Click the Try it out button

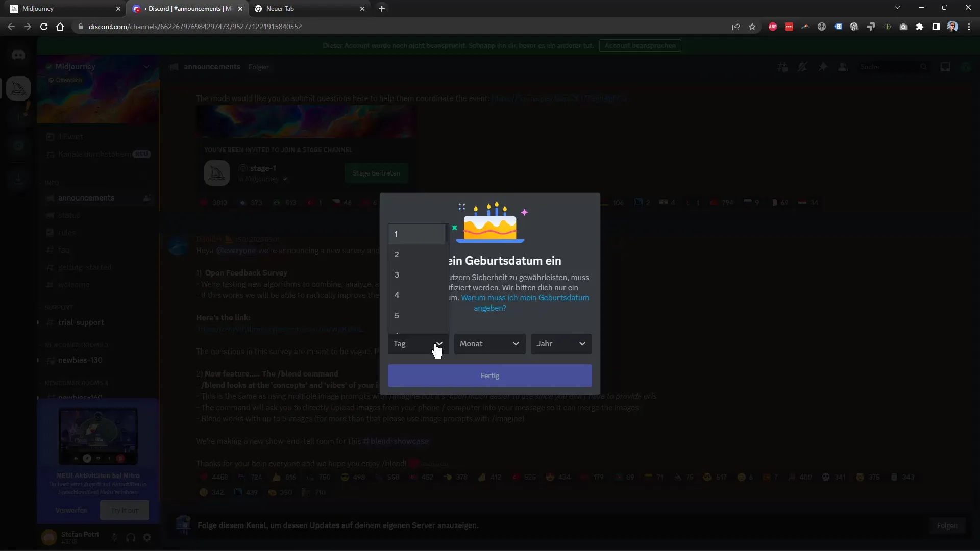125,510
